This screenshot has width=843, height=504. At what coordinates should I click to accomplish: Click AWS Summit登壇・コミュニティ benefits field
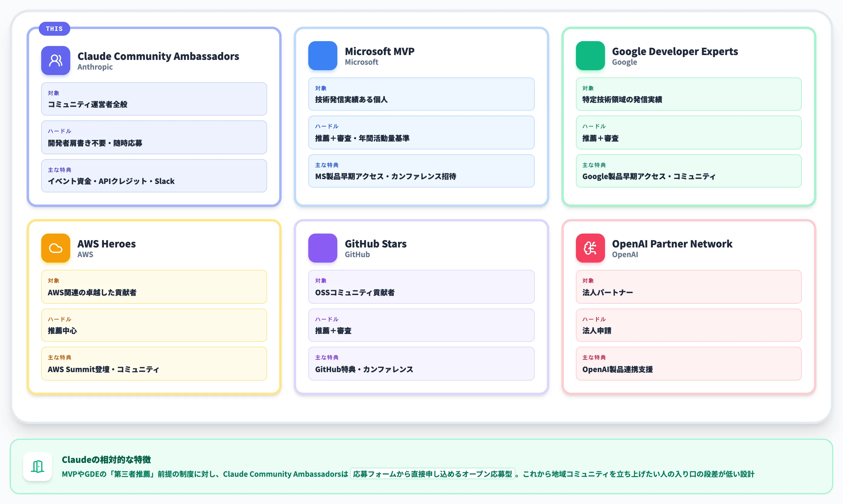tap(154, 363)
